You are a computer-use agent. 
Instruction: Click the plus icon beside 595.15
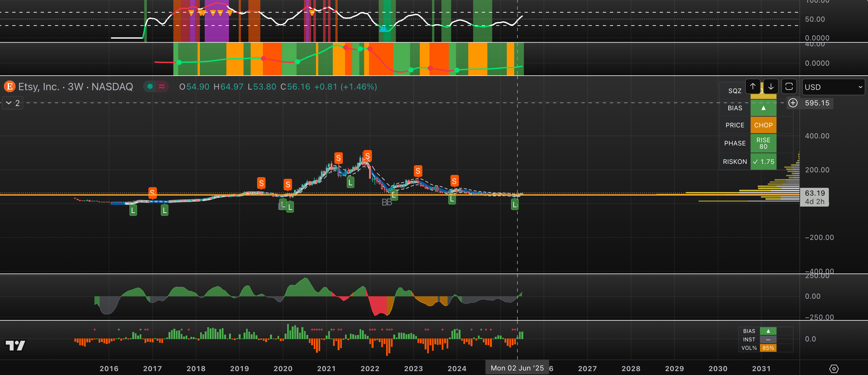click(793, 103)
